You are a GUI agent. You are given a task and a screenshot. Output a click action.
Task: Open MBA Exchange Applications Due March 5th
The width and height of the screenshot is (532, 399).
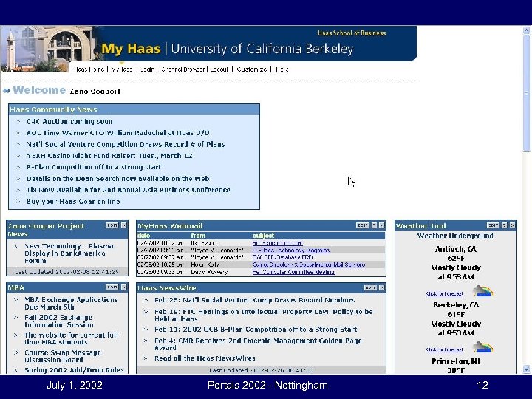[x=71, y=304]
